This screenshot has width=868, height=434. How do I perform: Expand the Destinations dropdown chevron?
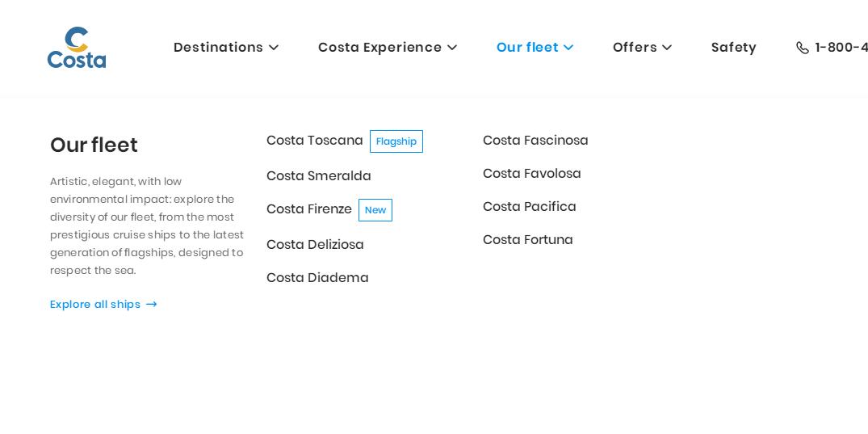pyautogui.click(x=274, y=48)
